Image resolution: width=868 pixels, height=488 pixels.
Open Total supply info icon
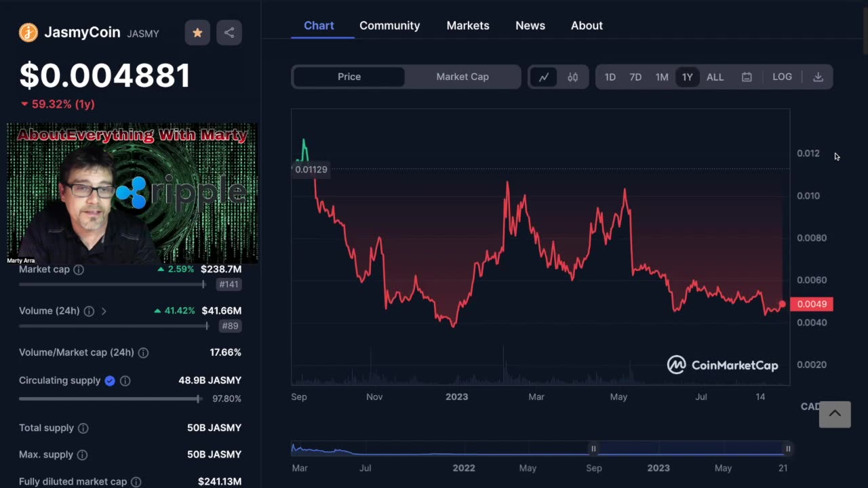(83, 428)
